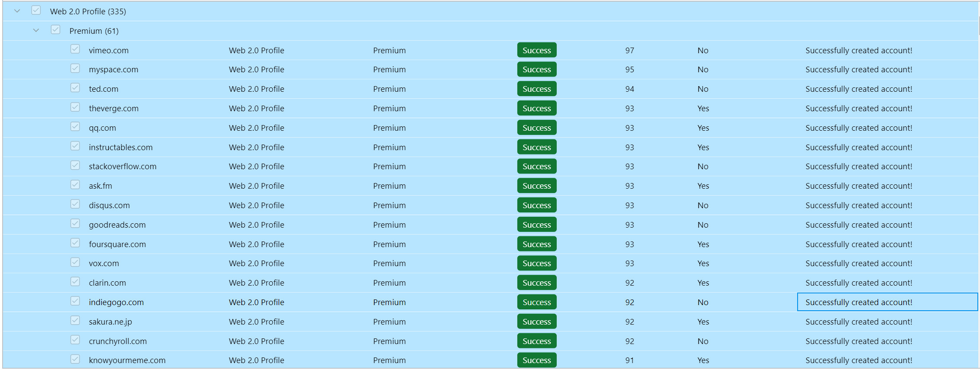The width and height of the screenshot is (980, 370).
Task: Uncheck the crunchyroll.com row checkbox
Action: 75,340
